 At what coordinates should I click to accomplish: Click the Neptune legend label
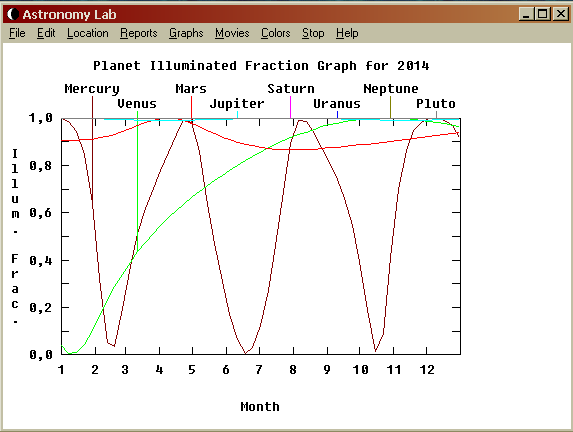391,89
